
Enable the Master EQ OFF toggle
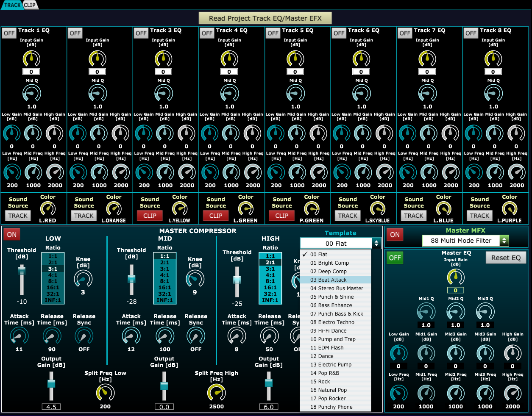click(x=395, y=258)
